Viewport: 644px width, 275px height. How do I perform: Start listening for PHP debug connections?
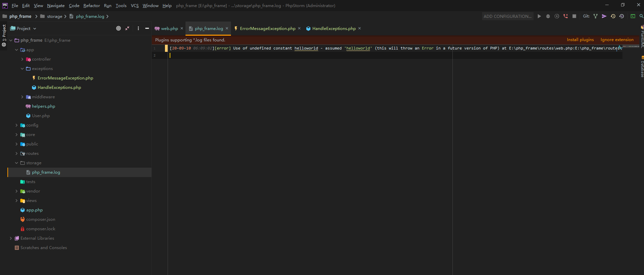pos(566,16)
